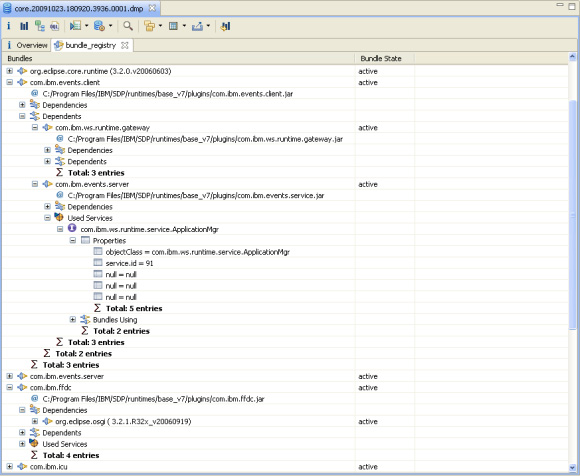Click the Properties table icon
580x476 pixels.
[x=85, y=240]
